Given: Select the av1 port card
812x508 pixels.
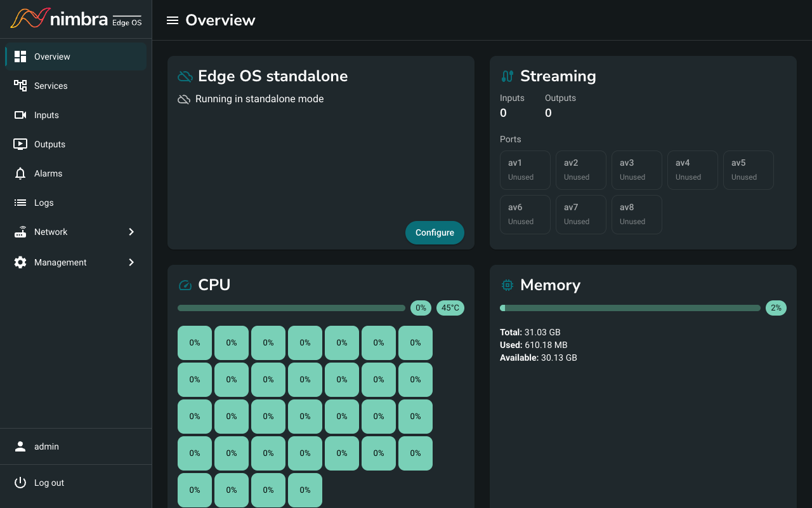Looking at the screenshot, I should coord(525,170).
